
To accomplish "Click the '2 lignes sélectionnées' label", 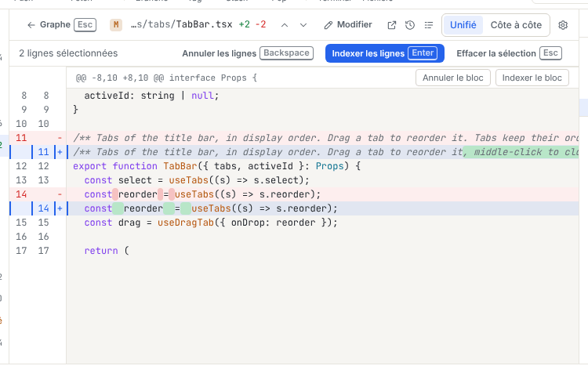I will click(x=68, y=53).
